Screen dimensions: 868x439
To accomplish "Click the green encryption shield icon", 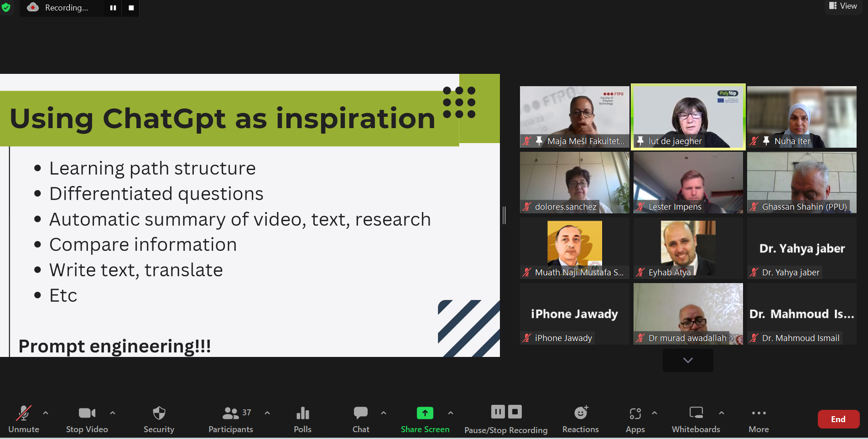I will 6,7.
